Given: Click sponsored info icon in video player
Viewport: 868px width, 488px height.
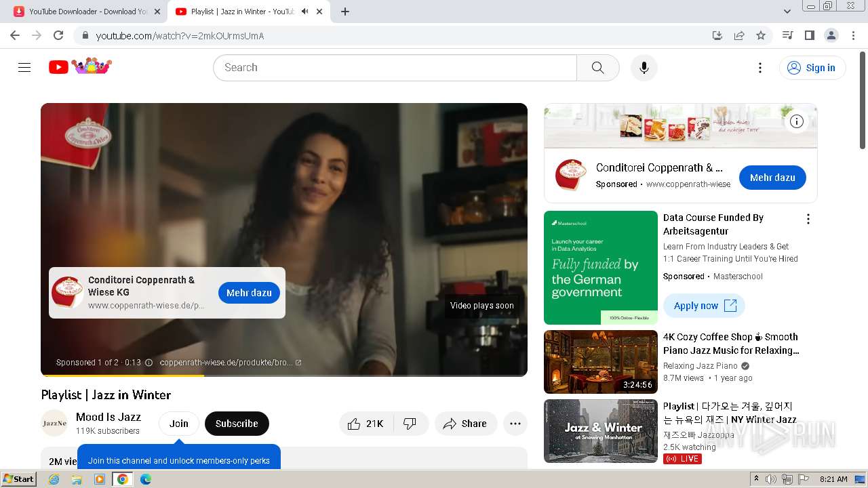Looking at the screenshot, I should pos(149,363).
